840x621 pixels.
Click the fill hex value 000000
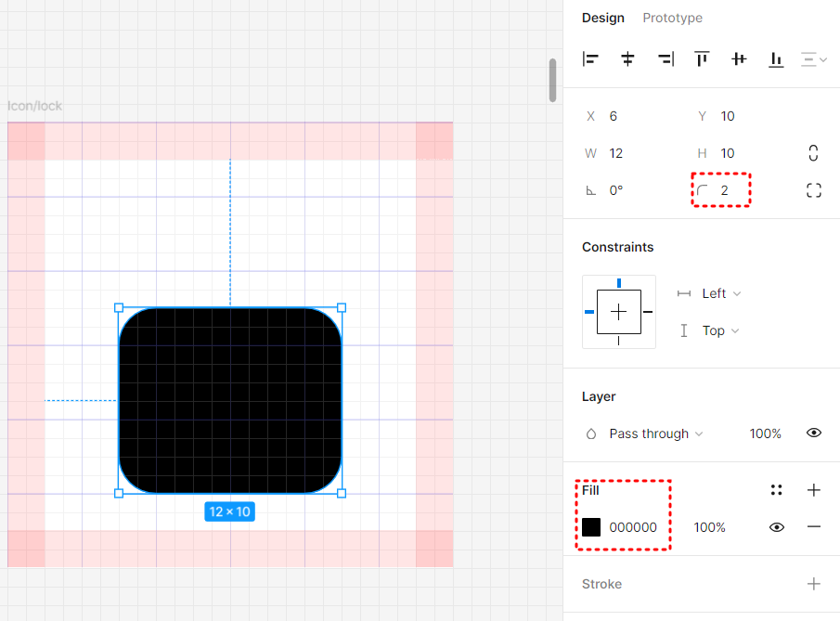click(x=633, y=527)
